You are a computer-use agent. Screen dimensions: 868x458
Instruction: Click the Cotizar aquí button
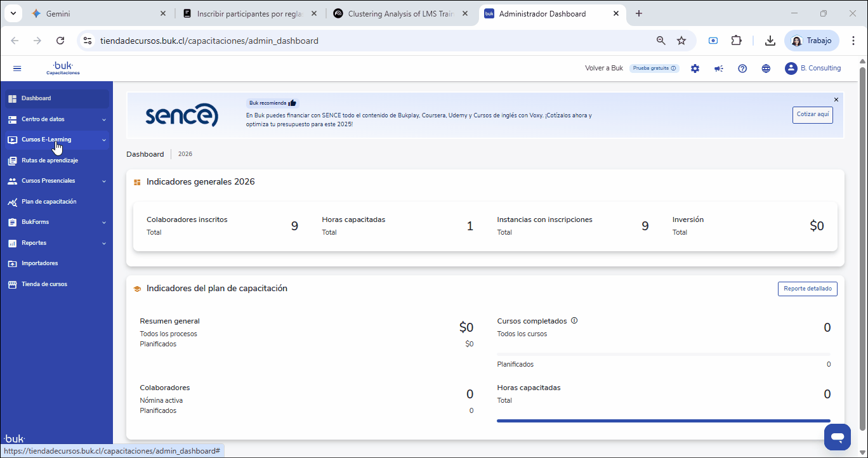(x=812, y=114)
